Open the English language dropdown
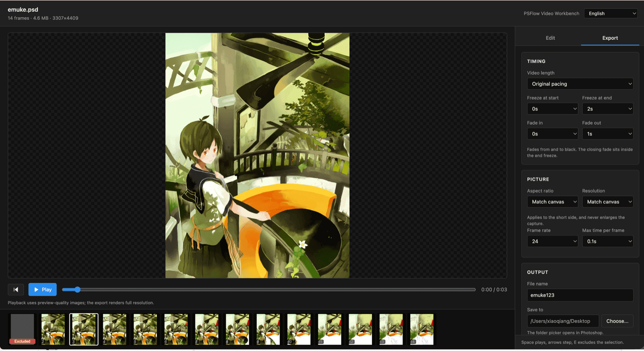Viewport: 644px width, 351px height. (611, 13)
